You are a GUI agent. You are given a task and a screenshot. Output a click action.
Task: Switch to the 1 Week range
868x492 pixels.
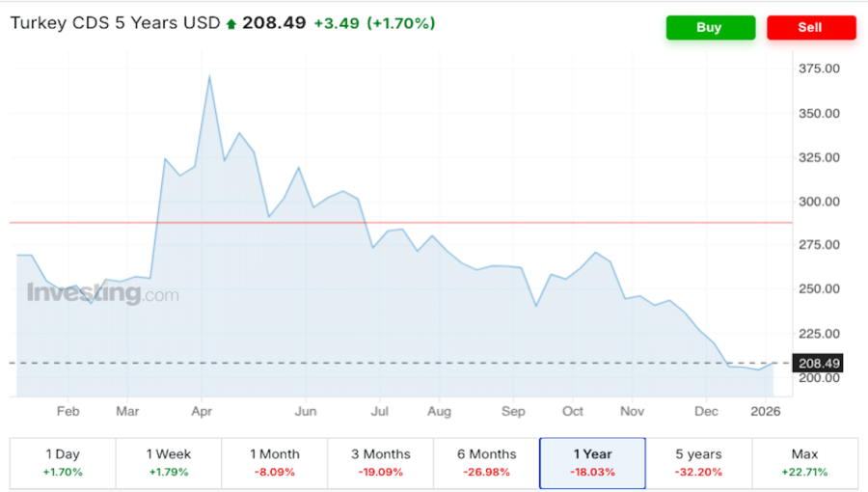168,462
